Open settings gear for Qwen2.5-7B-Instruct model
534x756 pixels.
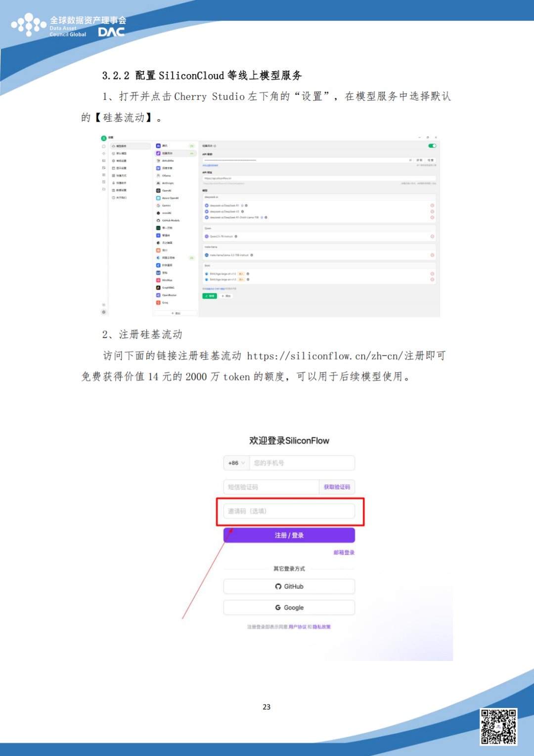click(236, 236)
